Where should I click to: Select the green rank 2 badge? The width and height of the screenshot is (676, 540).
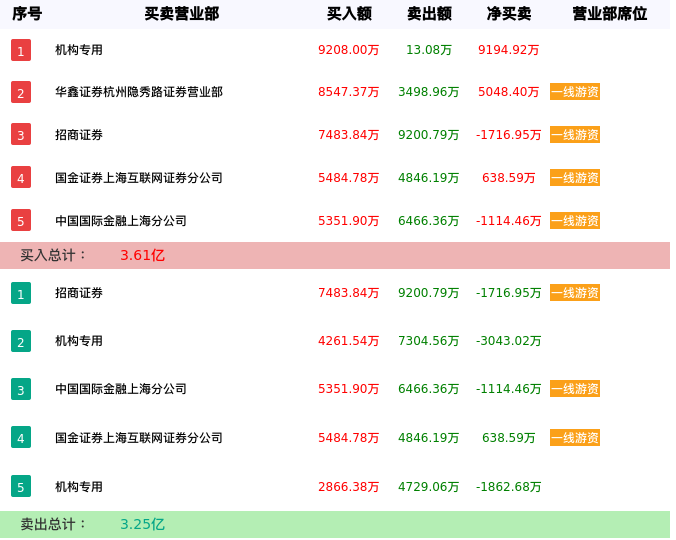coord(21,341)
